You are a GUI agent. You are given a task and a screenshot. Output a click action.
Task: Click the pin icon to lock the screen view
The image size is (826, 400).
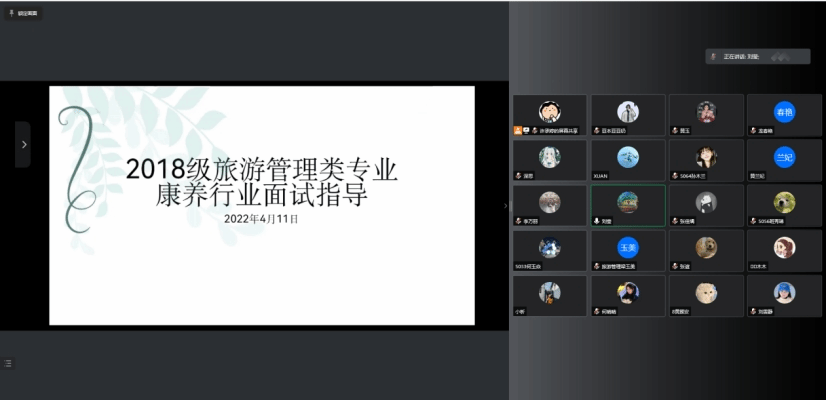click(x=11, y=13)
